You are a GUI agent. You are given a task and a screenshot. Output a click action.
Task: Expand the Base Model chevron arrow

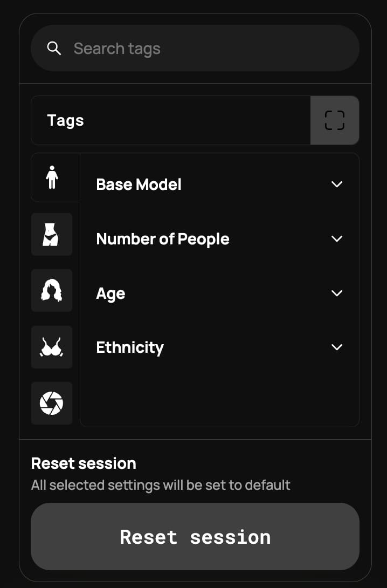click(337, 184)
